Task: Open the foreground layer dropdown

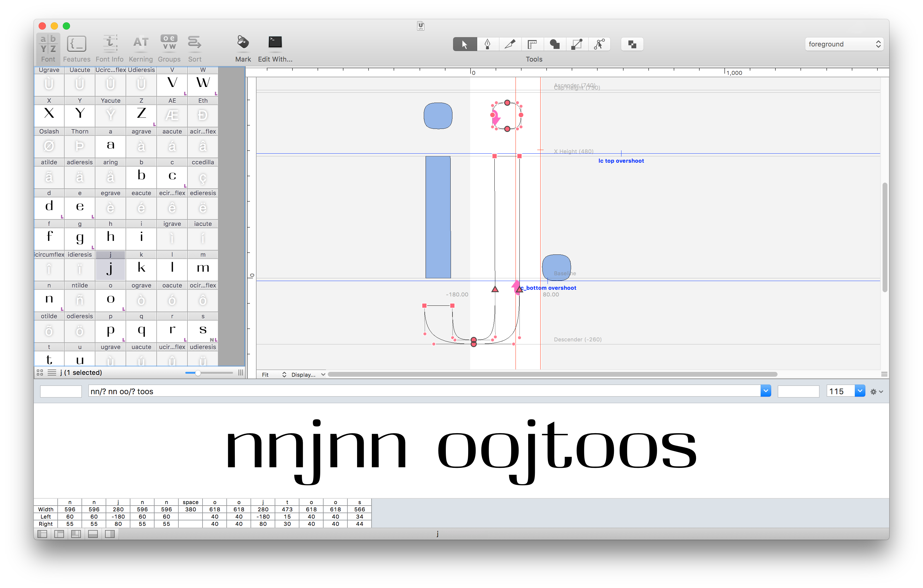Action: click(844, 44)
